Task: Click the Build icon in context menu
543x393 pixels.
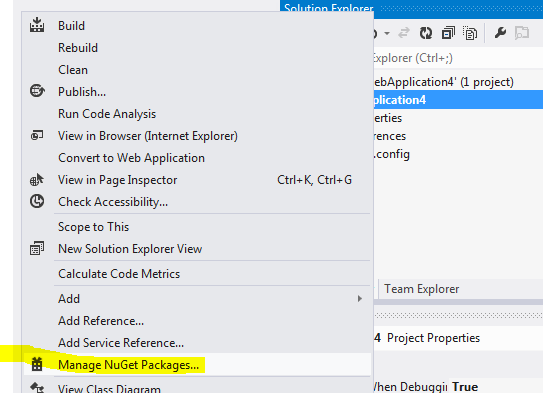Action: [x=37, y=26]
